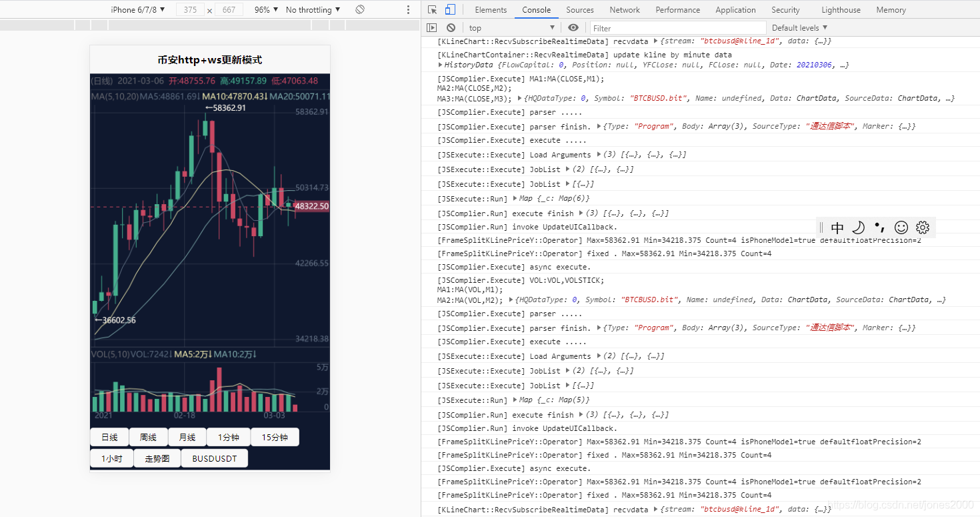The height and width of the screenshot is (517, 980).
Task: Expand Load Arguments (3) array
Action: 599,154
